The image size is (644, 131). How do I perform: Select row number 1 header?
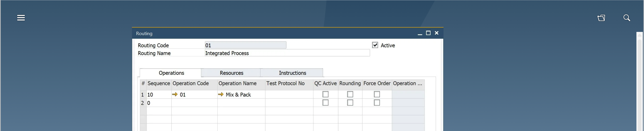(x=143, y=95)
